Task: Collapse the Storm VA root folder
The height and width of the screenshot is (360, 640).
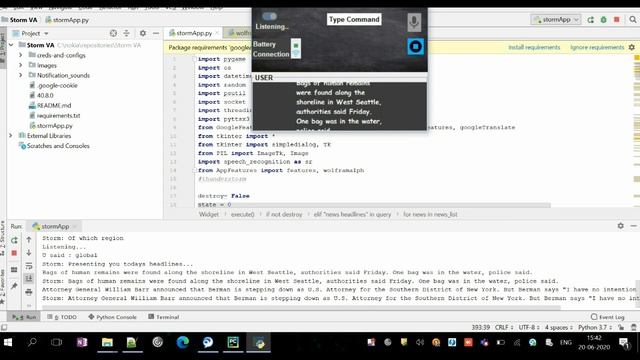Action: pos(11,45)
